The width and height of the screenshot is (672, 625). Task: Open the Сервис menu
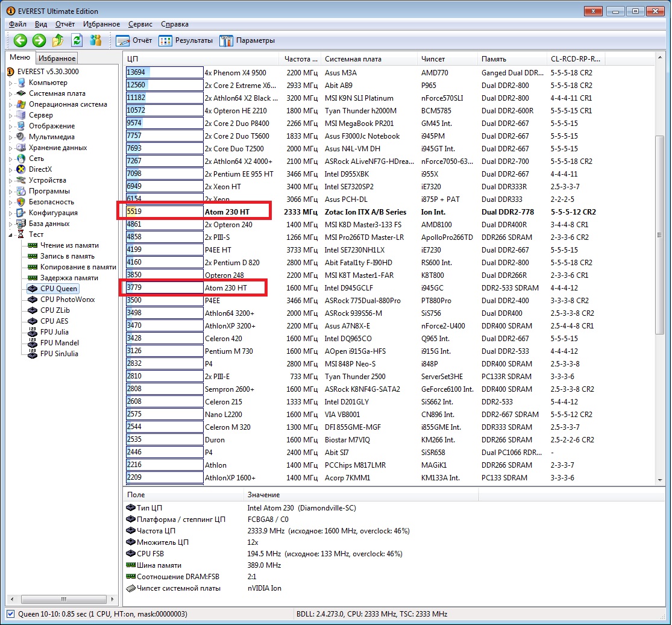point(140,24)
